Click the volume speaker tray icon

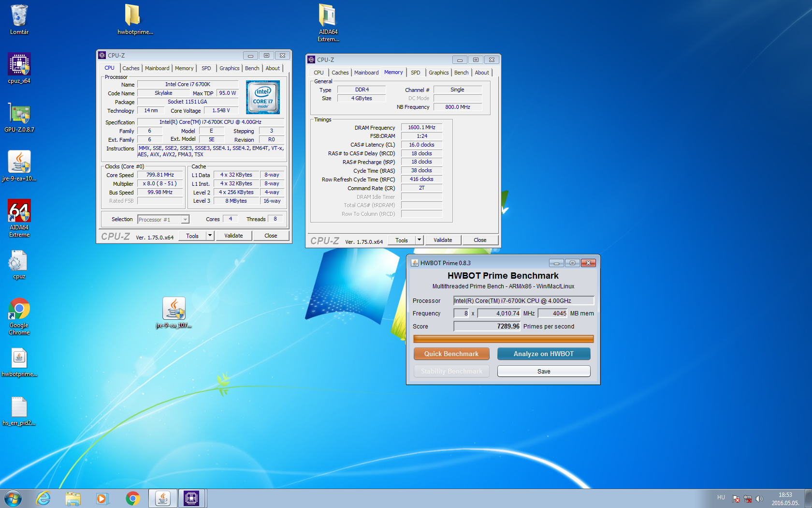pos(759,499)
